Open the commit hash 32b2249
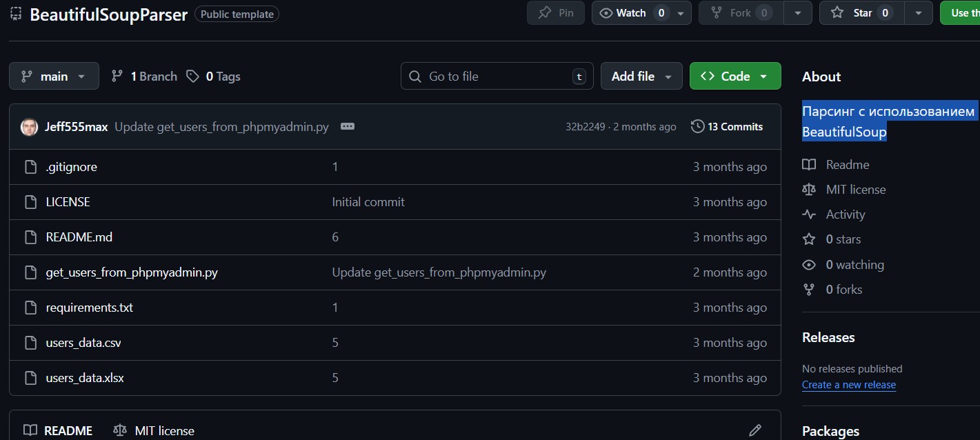Screen dimensions: 980x440 (585, 127)
